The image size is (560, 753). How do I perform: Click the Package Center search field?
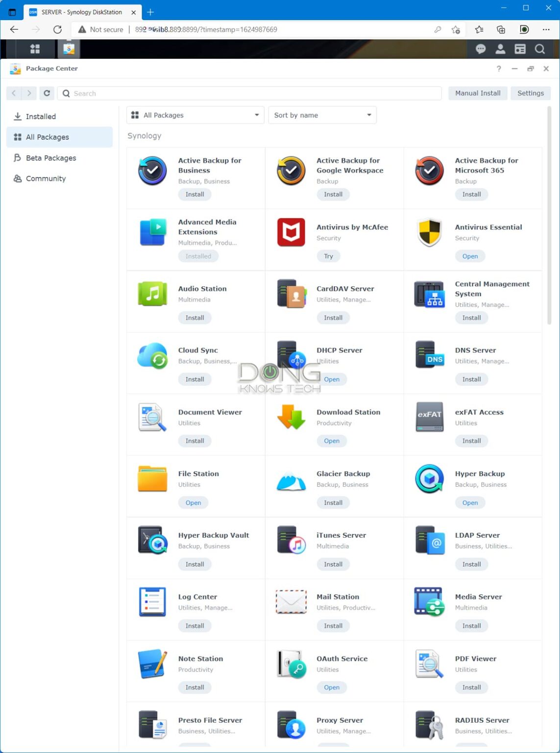point(196,93)
